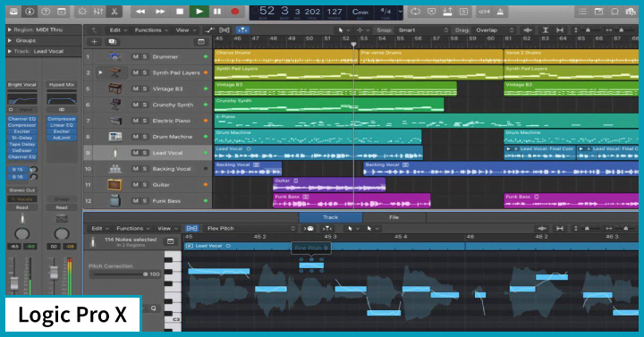Open the Note Pad icon
The image size is (644, 337).
598,12
